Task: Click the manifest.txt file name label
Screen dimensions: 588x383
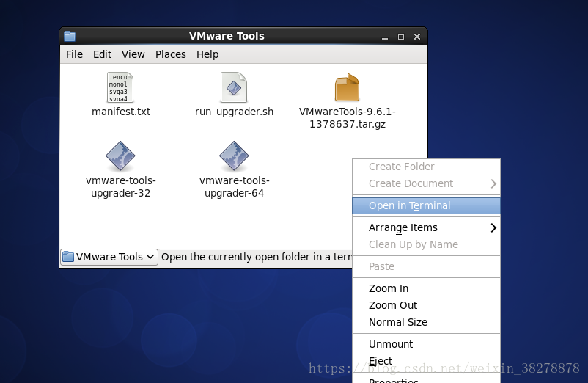Action: (121, 112)
